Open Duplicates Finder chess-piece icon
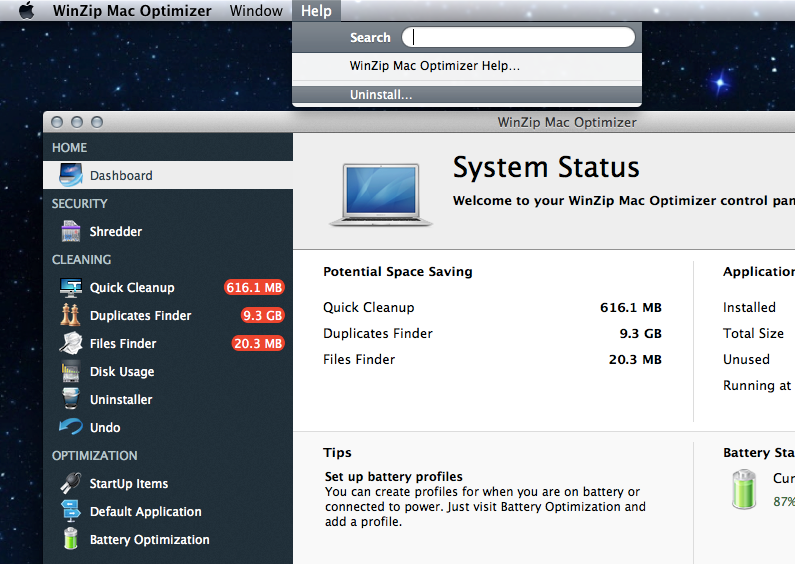 click(71, 315)
